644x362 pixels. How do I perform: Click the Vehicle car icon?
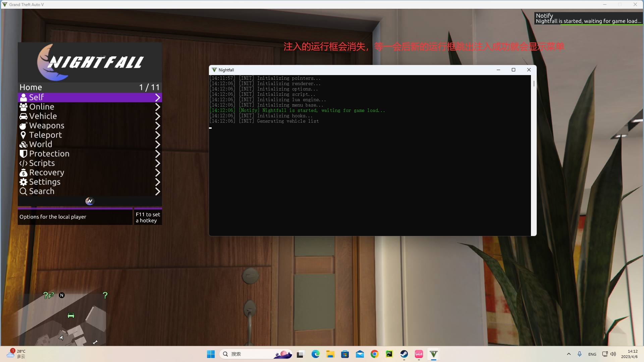23,116
